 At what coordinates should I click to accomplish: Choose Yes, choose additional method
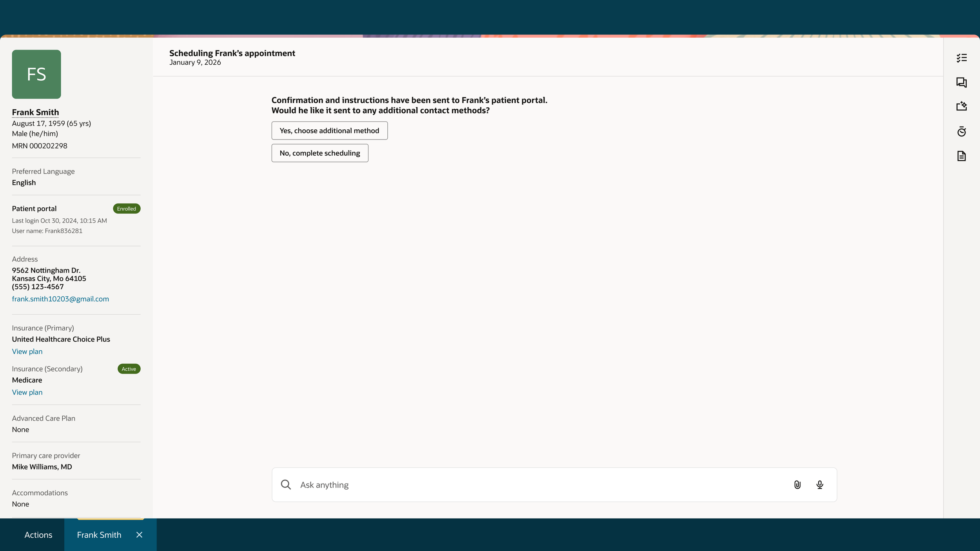point(329,130)
